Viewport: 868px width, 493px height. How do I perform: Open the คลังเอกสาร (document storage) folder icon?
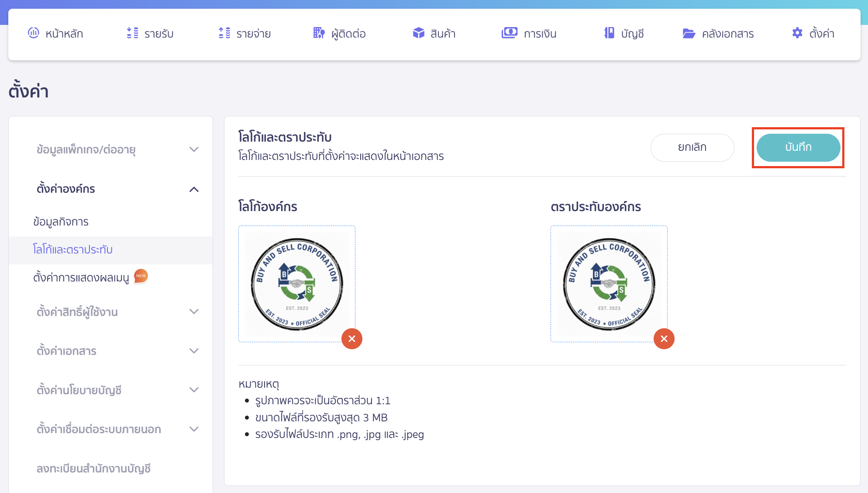(689, 33)
